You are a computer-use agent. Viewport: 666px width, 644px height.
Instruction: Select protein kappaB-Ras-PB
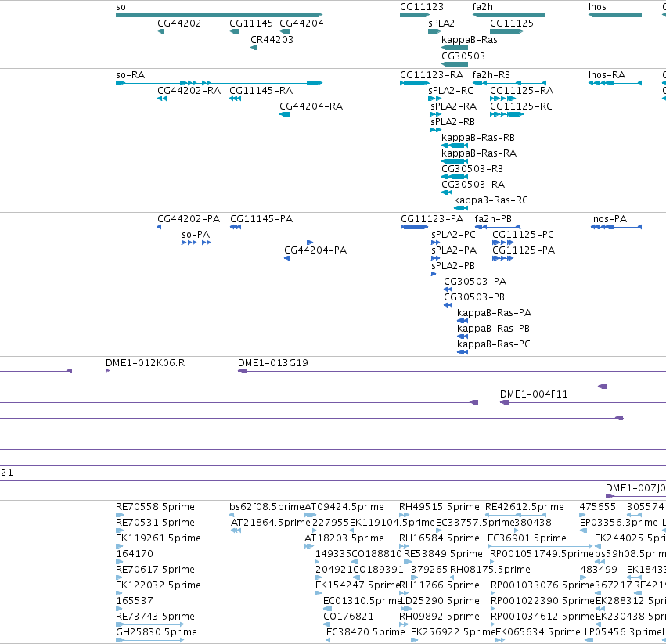point(494,329)
